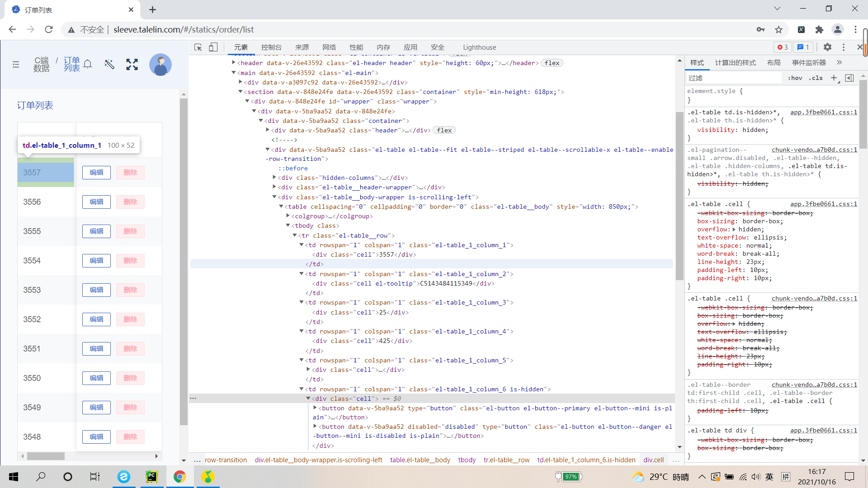Open Chrome from the taskbar
The height and width of the screenshot is (488, 868).
point(179,477)
